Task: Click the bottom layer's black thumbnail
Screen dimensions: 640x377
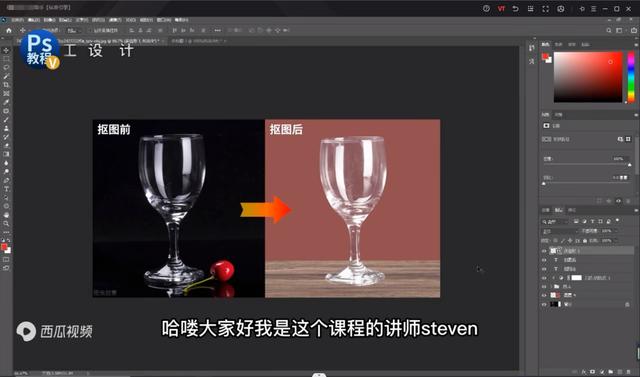Action: pos(556,304)
